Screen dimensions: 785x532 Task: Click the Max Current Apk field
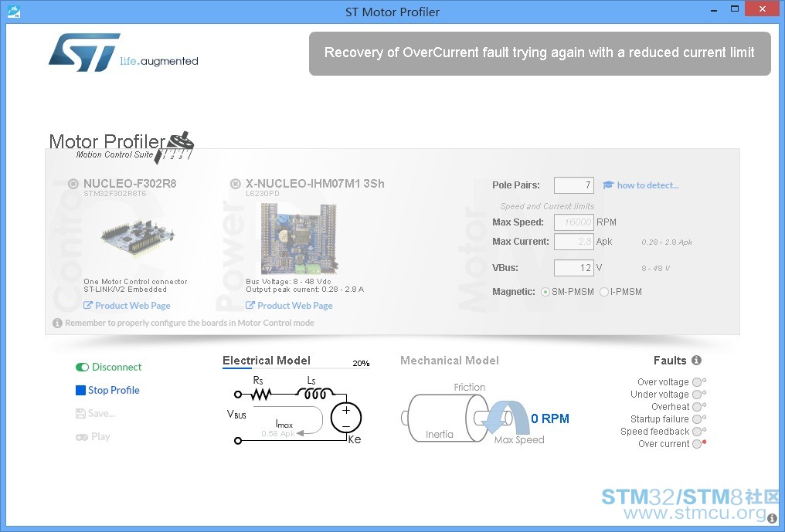click(x=574, y=242)
